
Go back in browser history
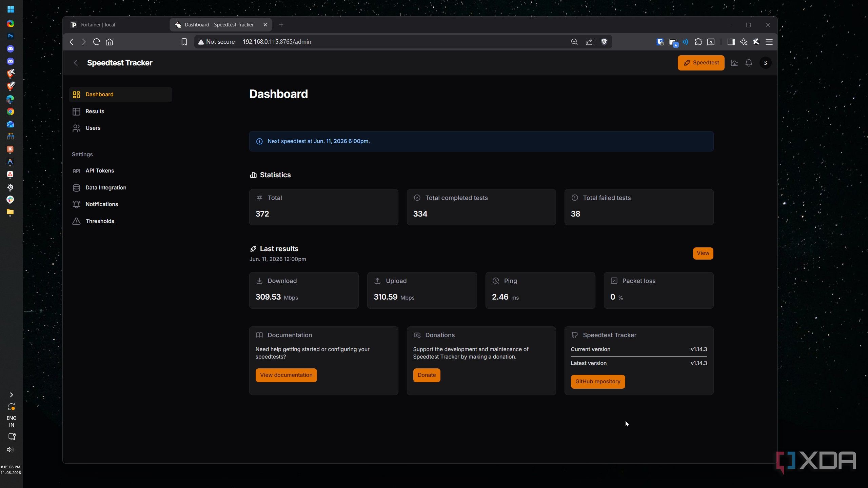(x=72, y=42)
